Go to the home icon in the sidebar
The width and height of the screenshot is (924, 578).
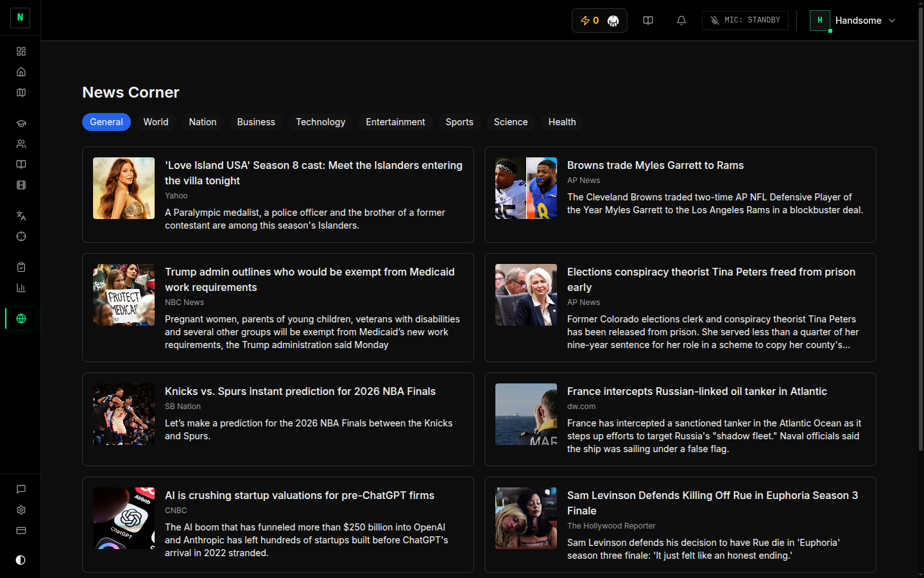click(x=21, y=72)
